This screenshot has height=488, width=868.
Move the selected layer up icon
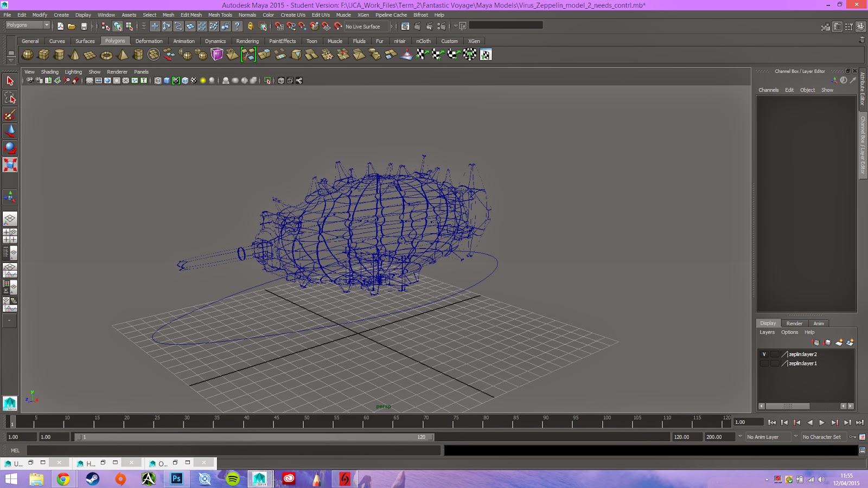(x=816, y=343)
